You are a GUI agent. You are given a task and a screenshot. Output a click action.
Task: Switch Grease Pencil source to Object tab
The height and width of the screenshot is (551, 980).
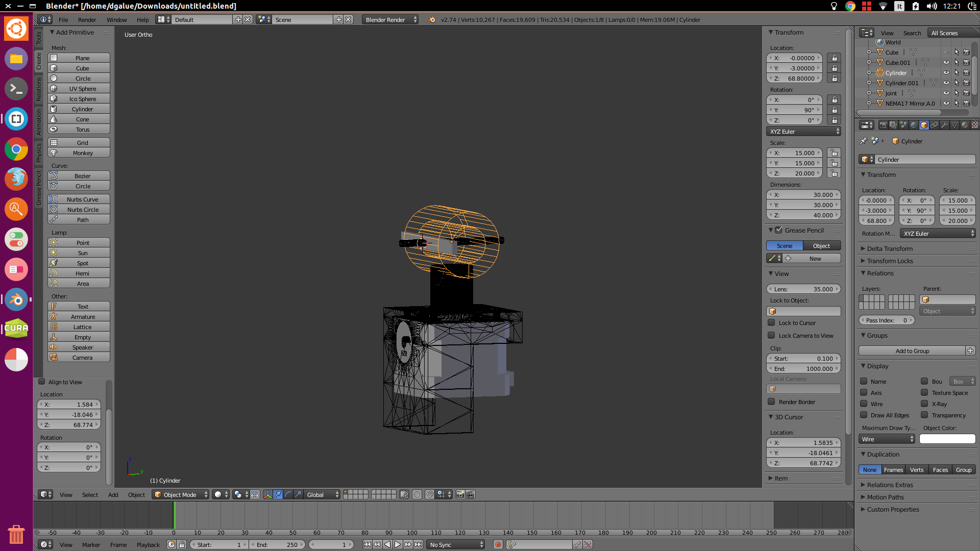(821, 245)
